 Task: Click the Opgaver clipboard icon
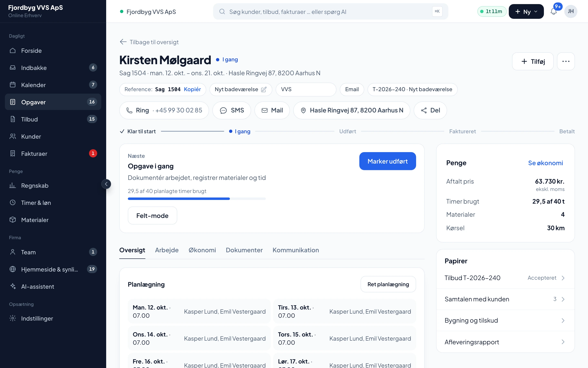13,102
